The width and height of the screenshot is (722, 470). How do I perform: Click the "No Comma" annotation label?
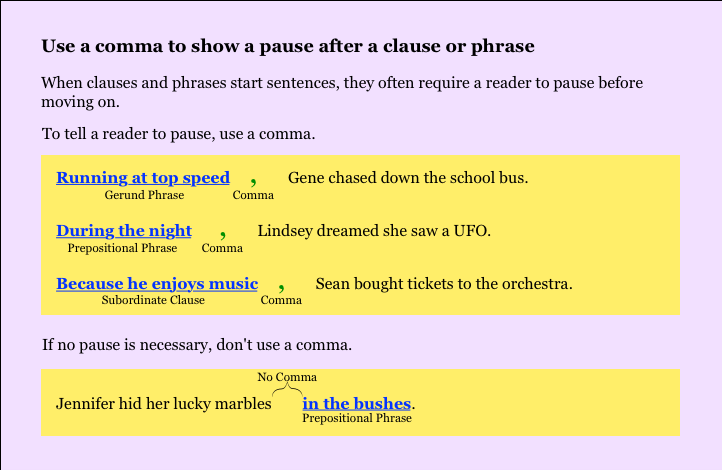tap(287, 377)
